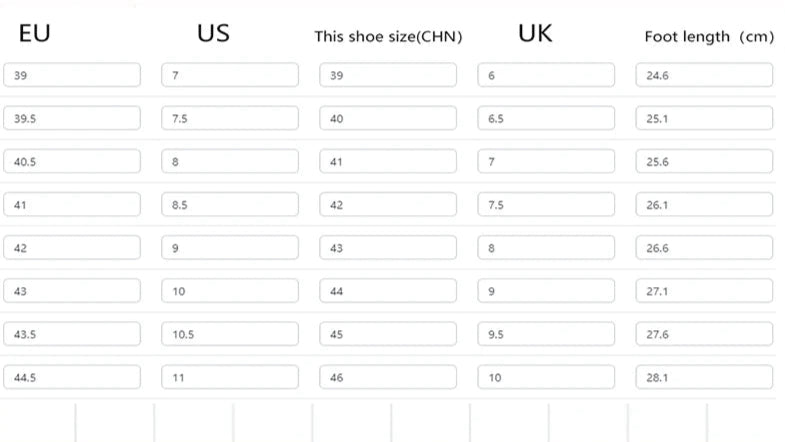Screen dimensions: 785x442
Task: Select the UK size 6.5 input
Action: click(x=546, y=118)
